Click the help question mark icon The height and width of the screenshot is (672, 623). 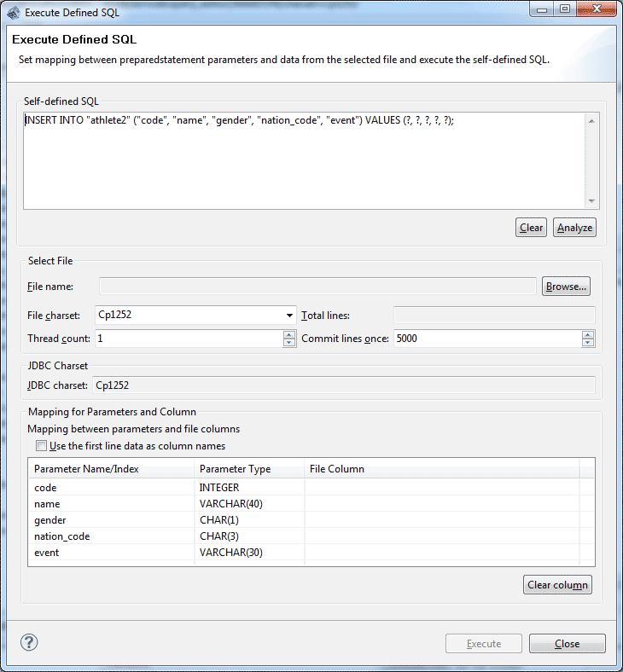[29, 643]
